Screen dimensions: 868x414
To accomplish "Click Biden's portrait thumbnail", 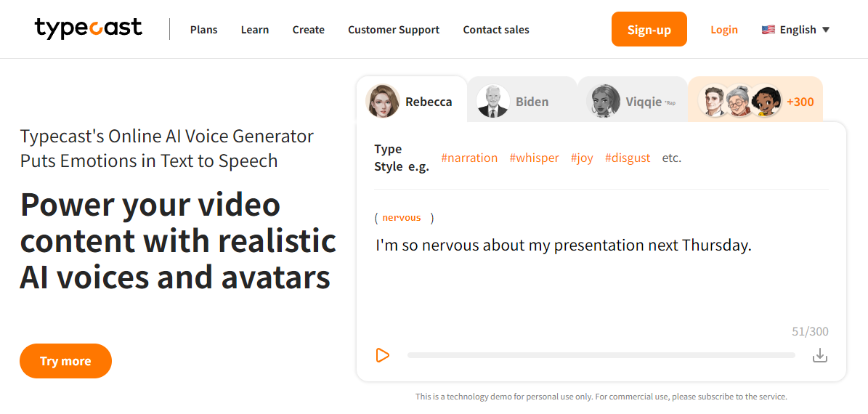I will (492, 101).
